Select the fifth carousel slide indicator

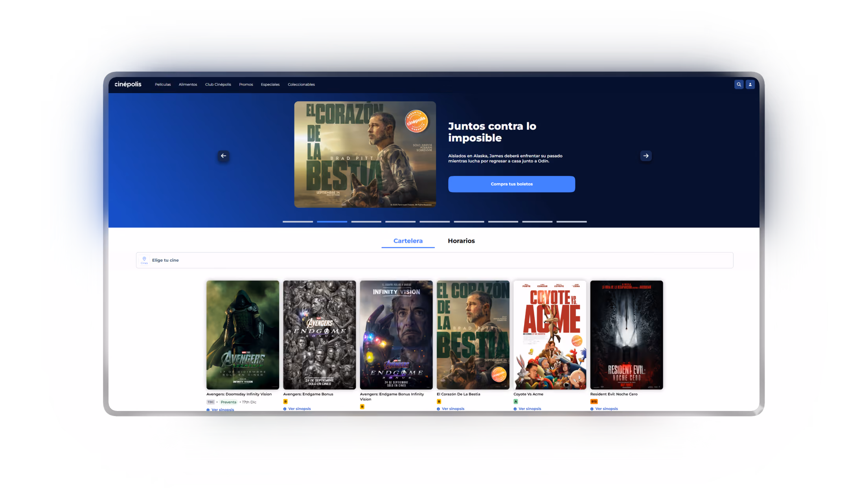434,222
